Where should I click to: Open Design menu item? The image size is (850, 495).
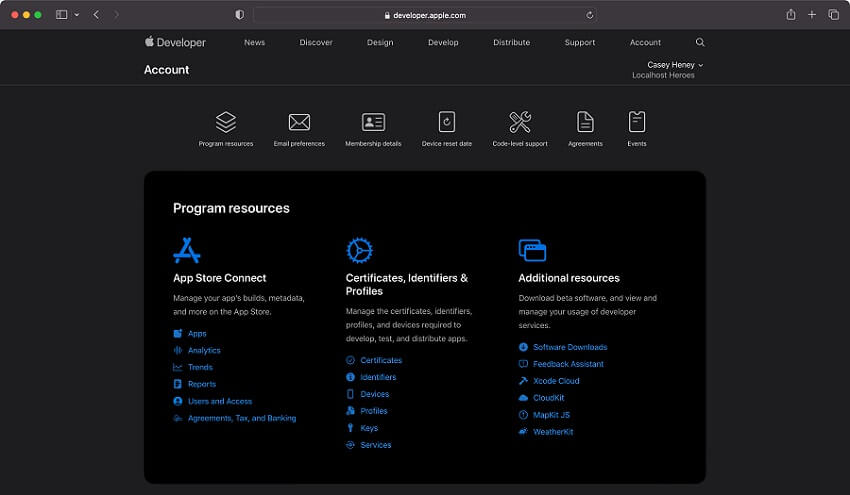(x=380, y=42)
